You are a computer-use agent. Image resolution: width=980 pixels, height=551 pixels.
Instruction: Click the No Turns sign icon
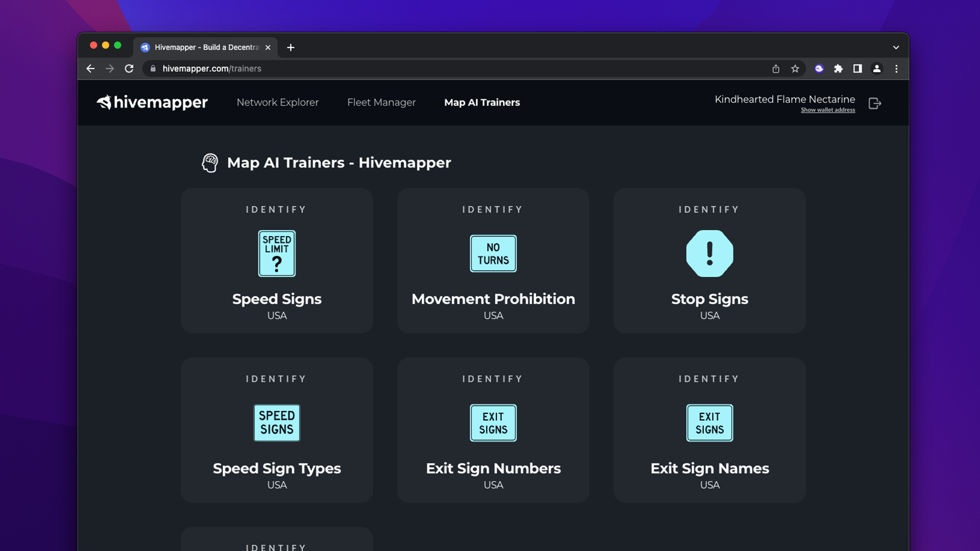click(x=493, y=254)
